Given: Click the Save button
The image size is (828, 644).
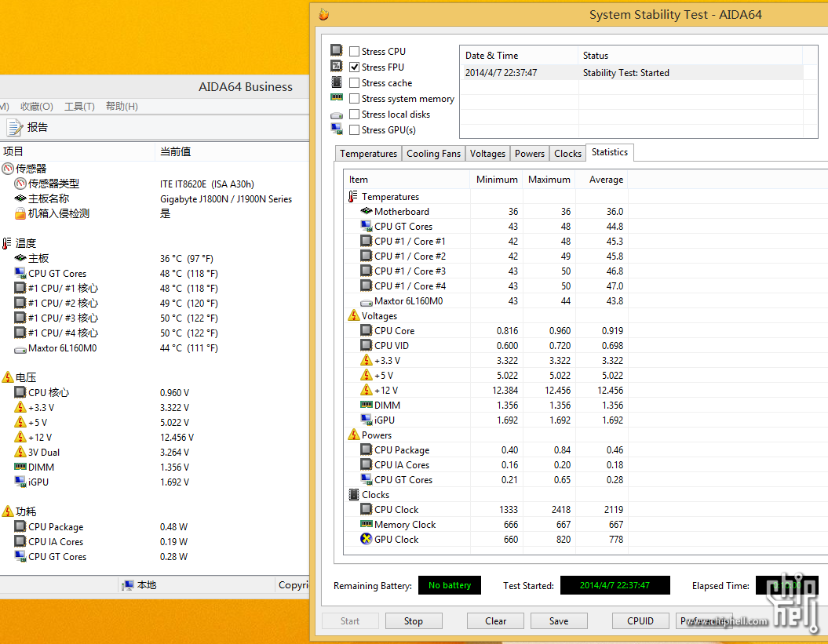Looking at the screenshot, I should coord(559,621).
